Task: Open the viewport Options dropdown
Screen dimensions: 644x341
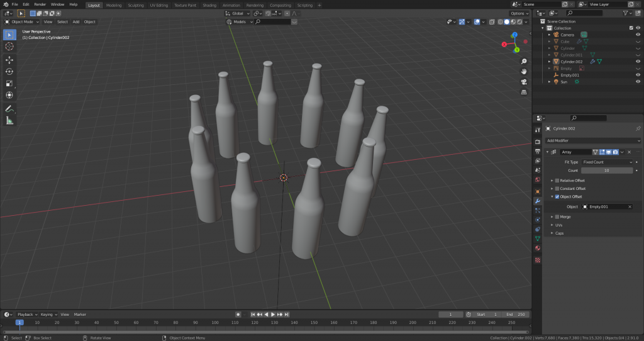Action: point(519,14)
